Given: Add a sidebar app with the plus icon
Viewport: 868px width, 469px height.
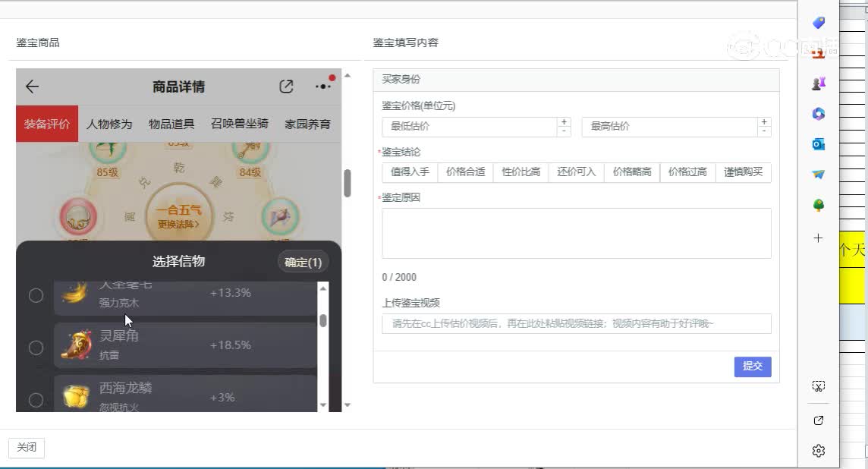Looking at the screenshot, I should click(x=818, y=238).
